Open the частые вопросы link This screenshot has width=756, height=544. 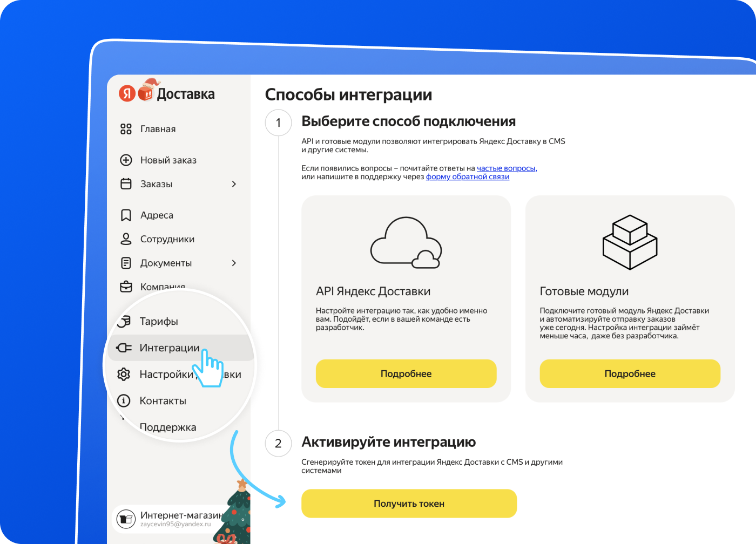(507, 168)
